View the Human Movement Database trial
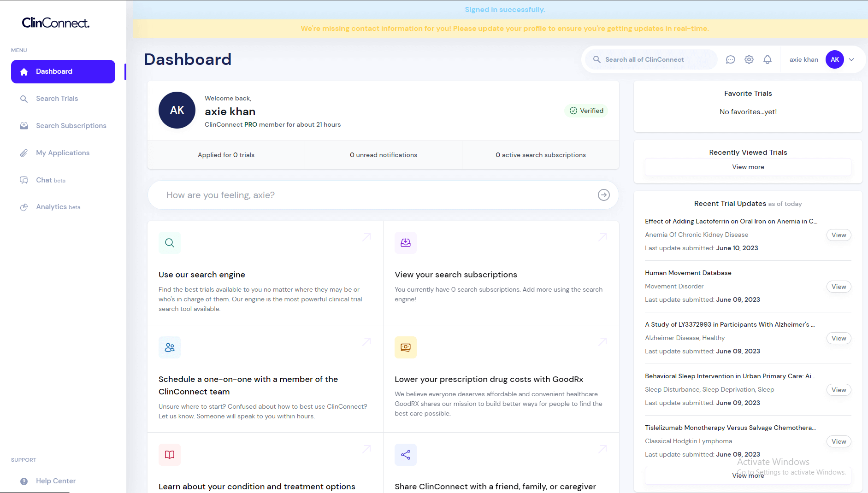Viewport: 868px width, 493px height. 838,287
